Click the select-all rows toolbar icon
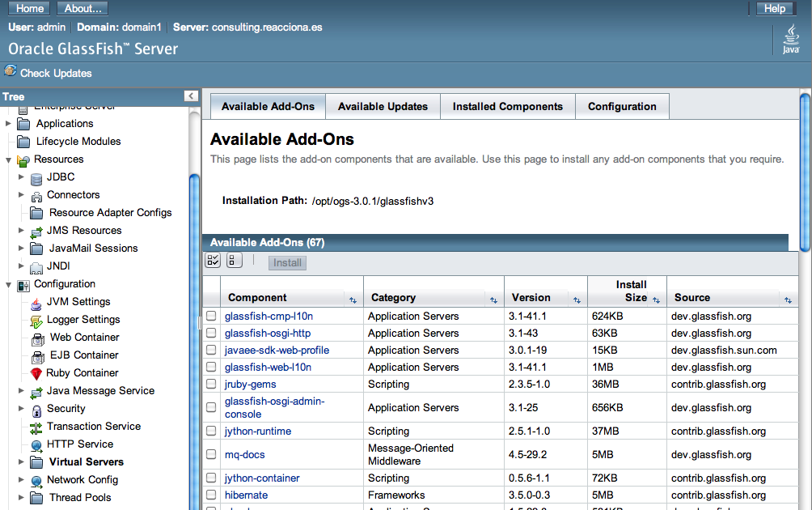The height and width of the screenshot is (510, 812). coord(213,260)
